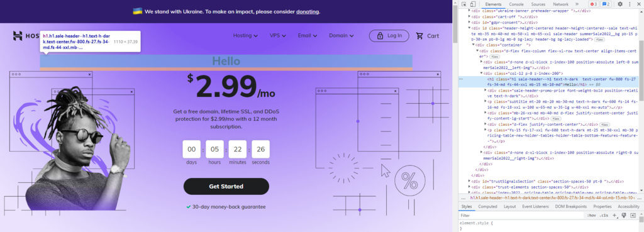
Task: Expand the Hosting dropdown menu
Action: [246, 36]
